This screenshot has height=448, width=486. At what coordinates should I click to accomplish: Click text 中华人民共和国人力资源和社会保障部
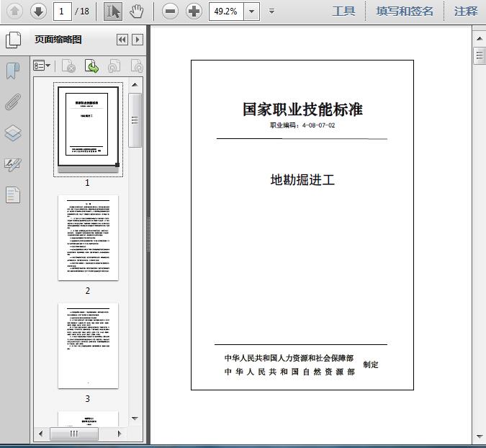289,358
